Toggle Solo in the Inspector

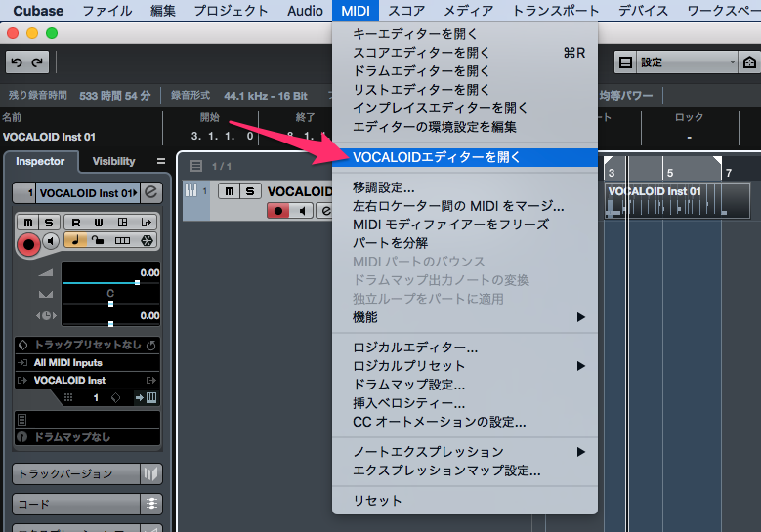click(49, 223)
